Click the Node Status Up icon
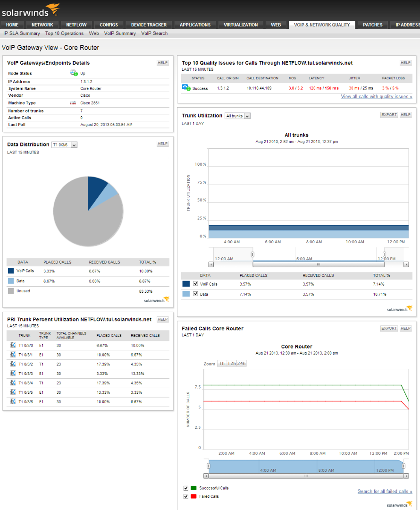Viewport: 420px width, 510px height. 74,73
